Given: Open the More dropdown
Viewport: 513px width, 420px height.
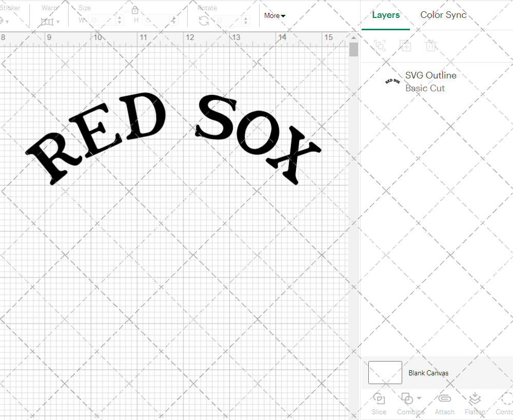Looking at the screenshot, I should pyautogui.click(x=274, y=16).
